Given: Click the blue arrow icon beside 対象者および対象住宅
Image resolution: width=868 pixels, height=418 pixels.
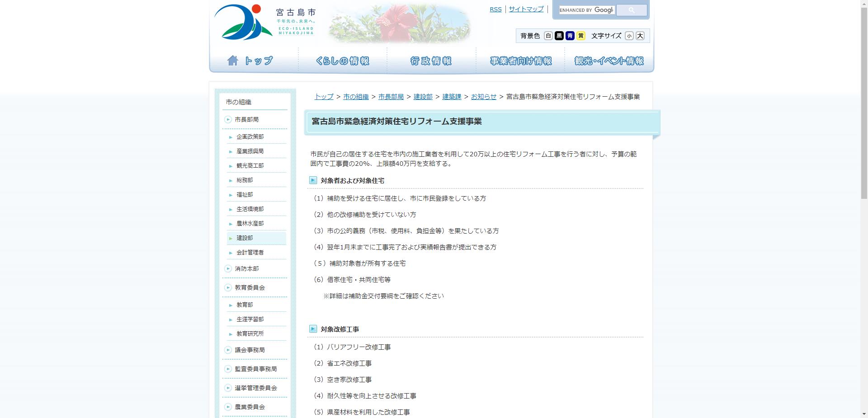Looking at the screenshot, I should (312, 180).
